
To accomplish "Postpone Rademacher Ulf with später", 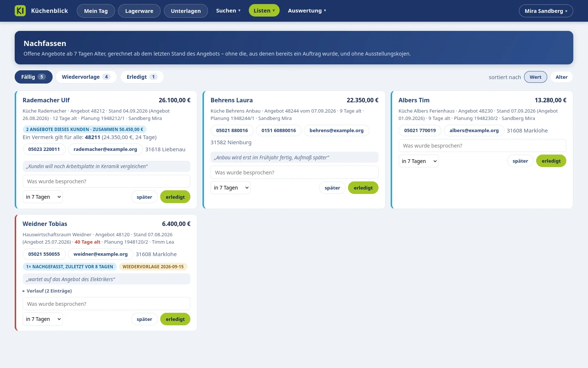I will [144, 197].
